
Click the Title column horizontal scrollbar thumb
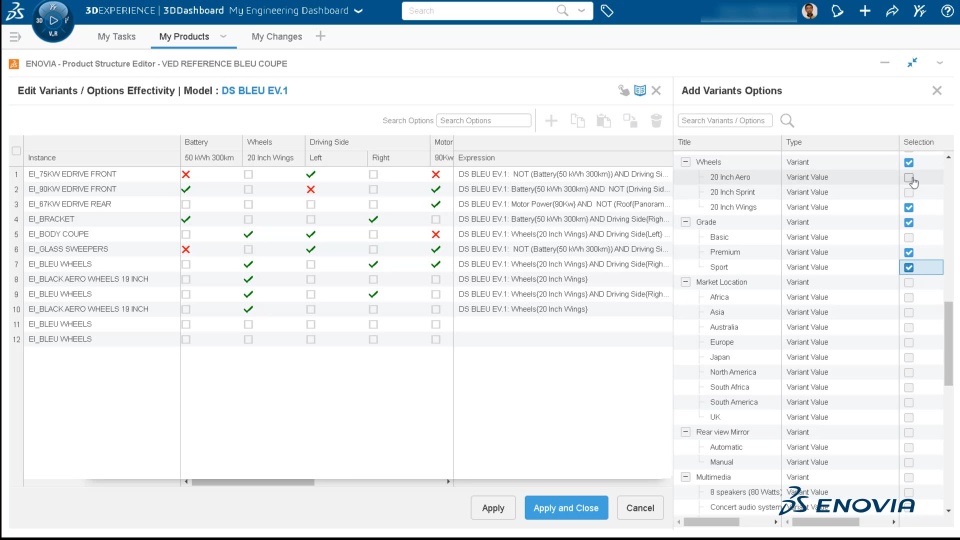pos(711,522)
